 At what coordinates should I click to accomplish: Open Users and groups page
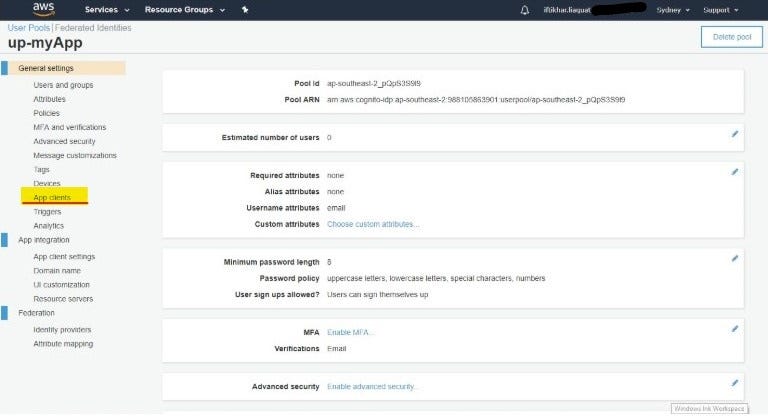(x=63, y=85)
